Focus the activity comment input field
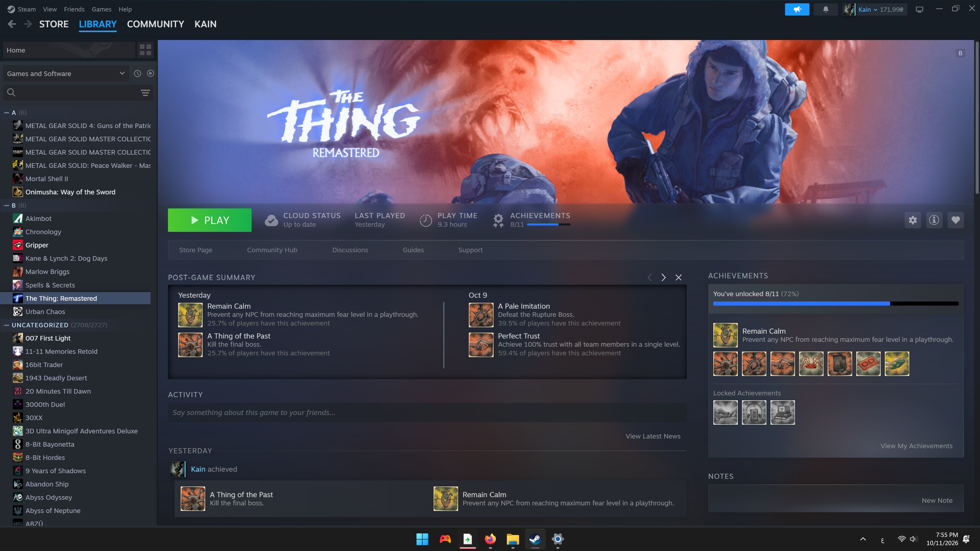980x551 pixels. point(427,412)
